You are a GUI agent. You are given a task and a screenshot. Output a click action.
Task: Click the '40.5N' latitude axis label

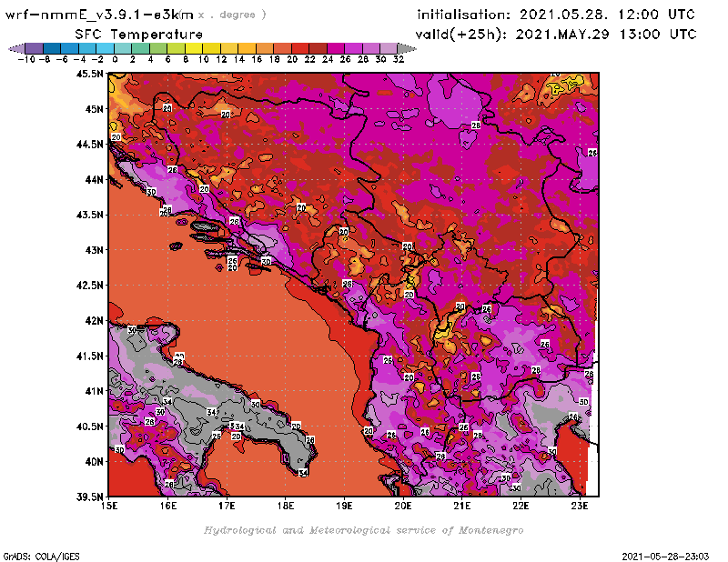89,427
